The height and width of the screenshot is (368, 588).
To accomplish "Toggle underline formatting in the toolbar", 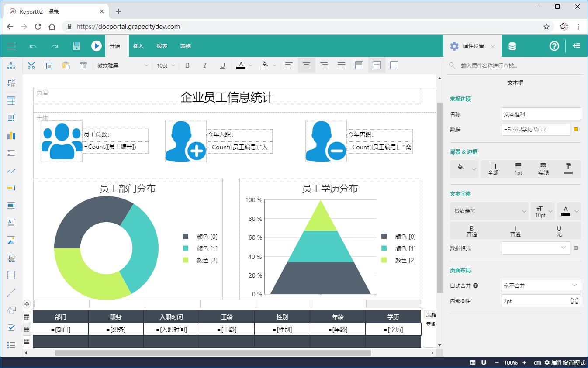I will pos(222,65).
